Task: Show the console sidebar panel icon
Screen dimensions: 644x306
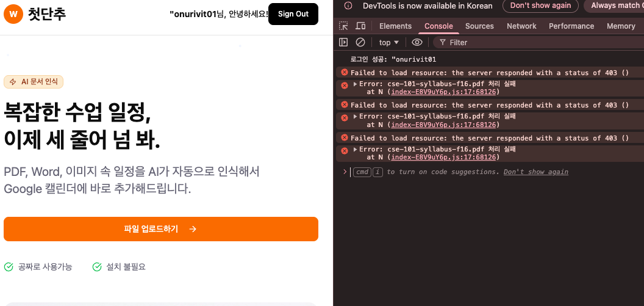Action: [x=343, y=42]
